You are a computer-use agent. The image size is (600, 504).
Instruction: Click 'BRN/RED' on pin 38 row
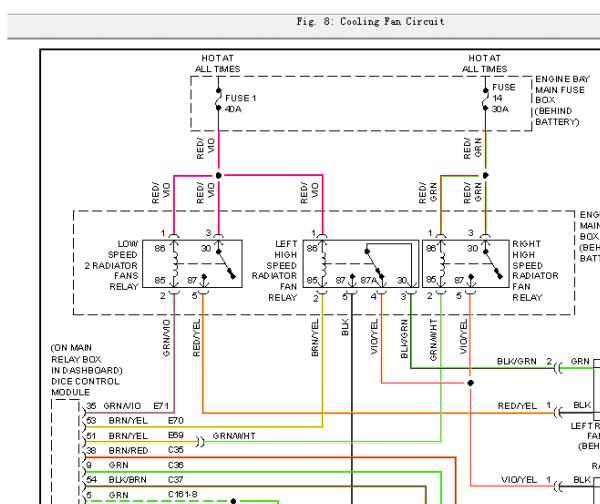pyautogui.click(x=128, y=451)
